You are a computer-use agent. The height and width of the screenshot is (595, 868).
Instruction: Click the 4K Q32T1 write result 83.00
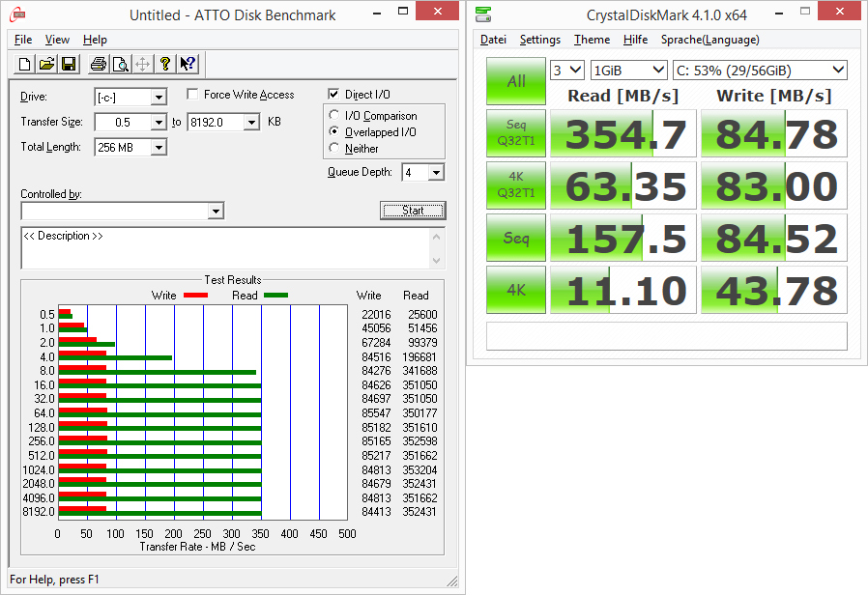(x=774, y=185)
